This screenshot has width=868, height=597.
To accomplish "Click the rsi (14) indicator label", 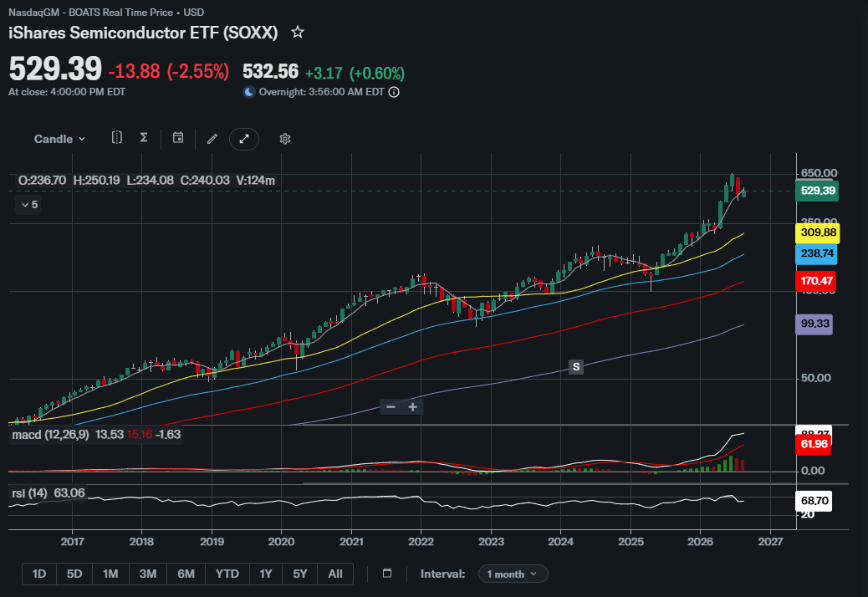I will click(30, 493).
